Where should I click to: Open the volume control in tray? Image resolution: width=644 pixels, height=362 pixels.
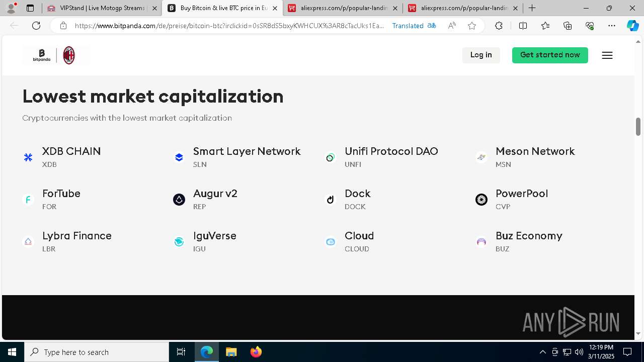(x=579, y=352)
